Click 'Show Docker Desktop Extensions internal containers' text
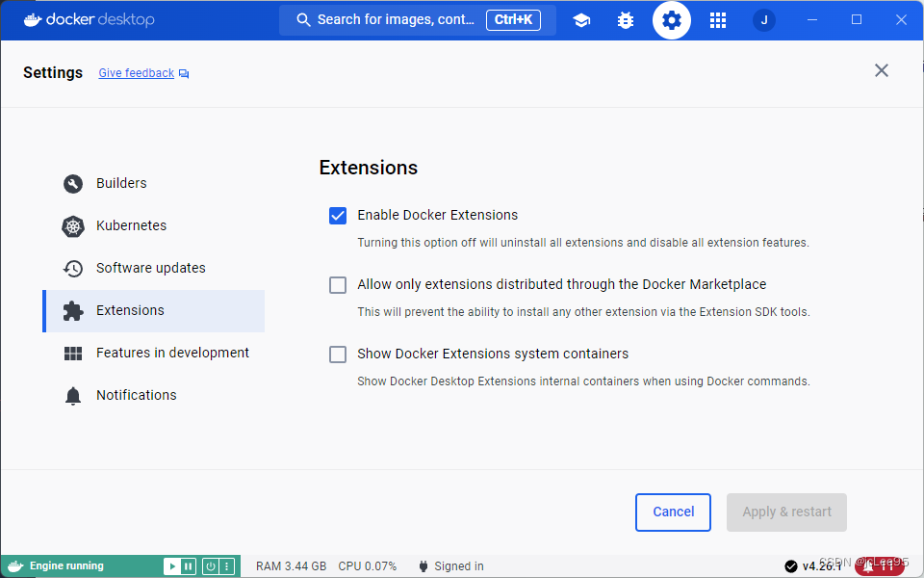 pyautogui.click(x=583, y=381)
